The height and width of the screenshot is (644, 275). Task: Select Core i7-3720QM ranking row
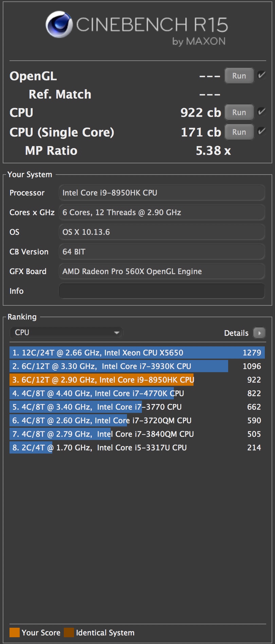tap(137, 420)
